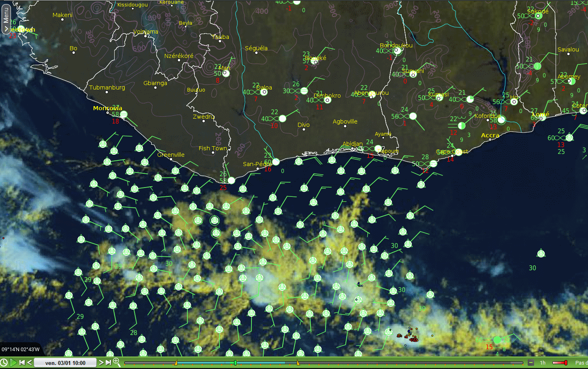Click the Kissidougou city label

tap(132, 5)
